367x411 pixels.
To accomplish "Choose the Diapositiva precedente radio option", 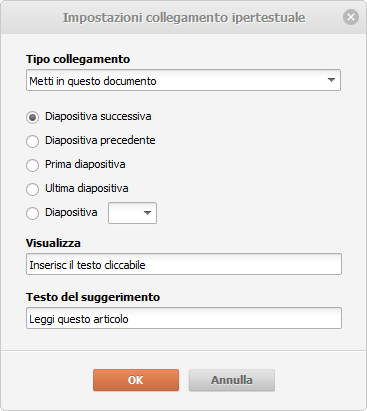I will click(32, 141).
